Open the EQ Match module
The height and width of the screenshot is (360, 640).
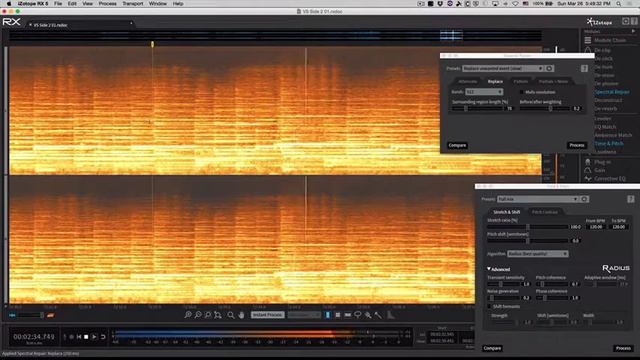(605, 127)
